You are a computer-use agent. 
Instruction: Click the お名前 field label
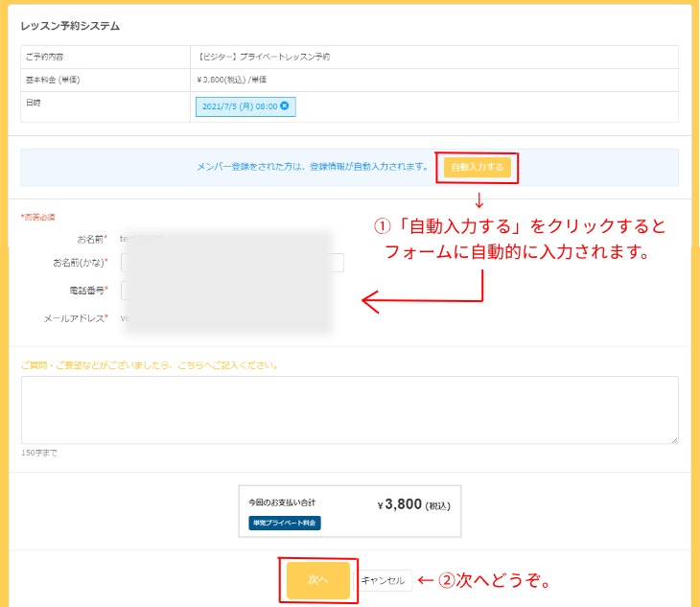click(x=91, y=237)
